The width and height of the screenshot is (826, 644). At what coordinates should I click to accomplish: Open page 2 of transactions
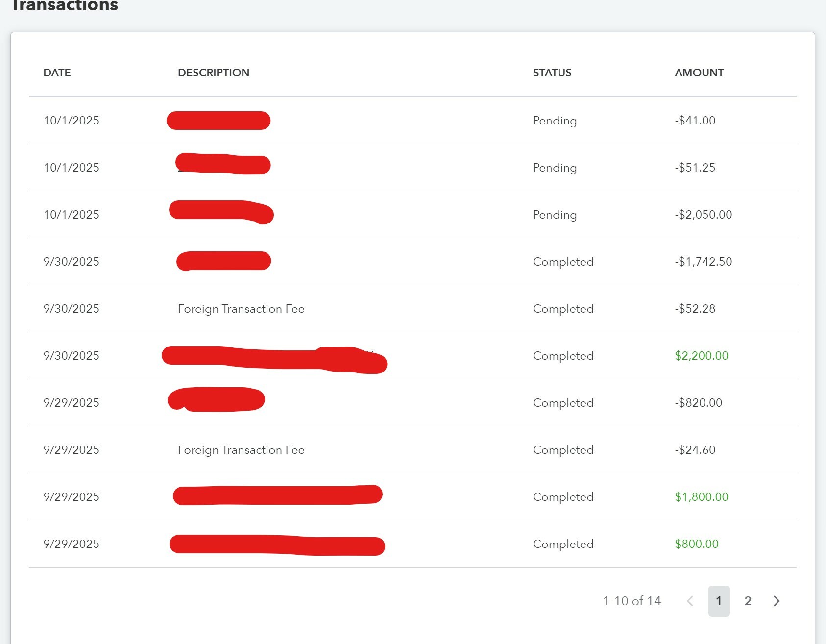coord(748,601)
